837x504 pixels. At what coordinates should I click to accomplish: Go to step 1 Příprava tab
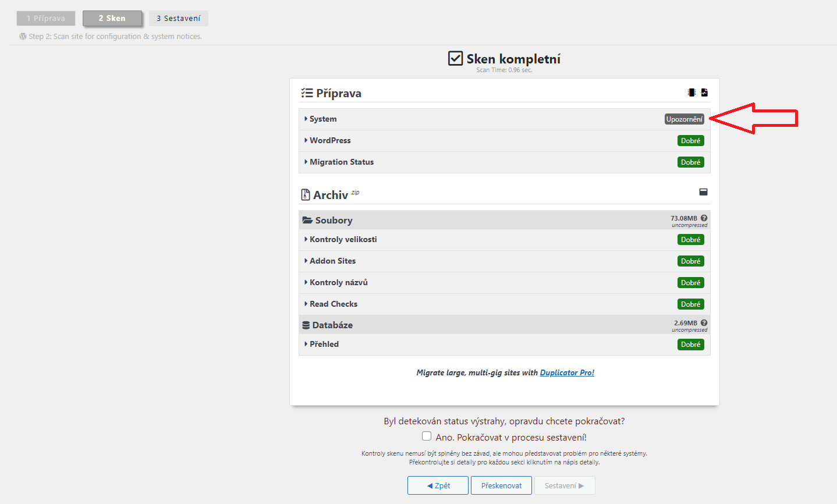pyautogui.click(x=46, y=19)
